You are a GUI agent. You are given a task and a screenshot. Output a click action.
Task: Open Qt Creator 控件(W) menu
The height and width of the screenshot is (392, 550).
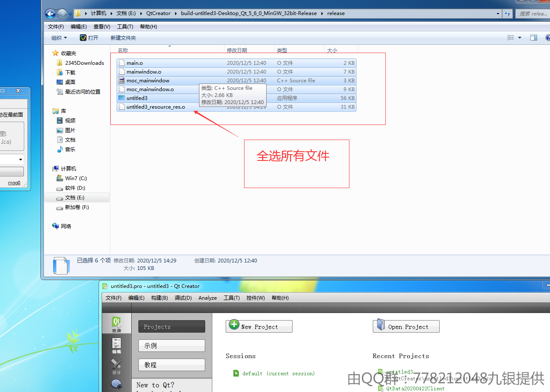(255, 298)
